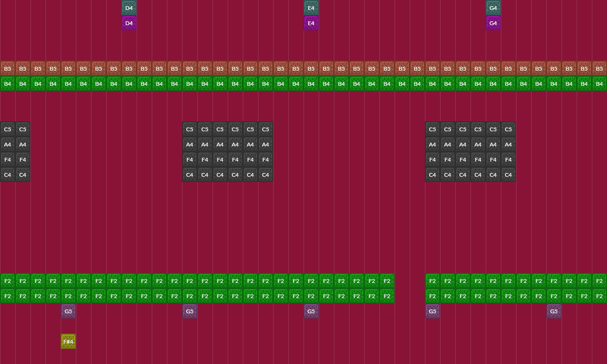607x364 pixels.
Task: Select the teal G4 note block
Action: coord(493,8)
